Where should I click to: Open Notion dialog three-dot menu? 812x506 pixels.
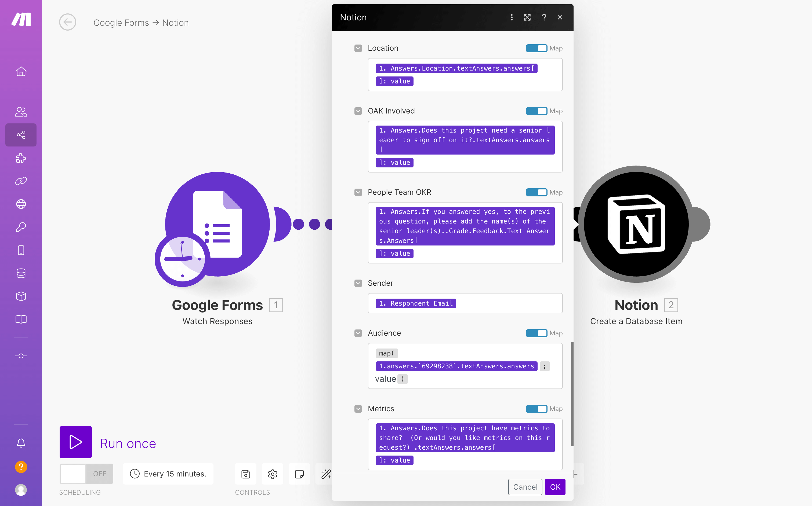point(512,17)
